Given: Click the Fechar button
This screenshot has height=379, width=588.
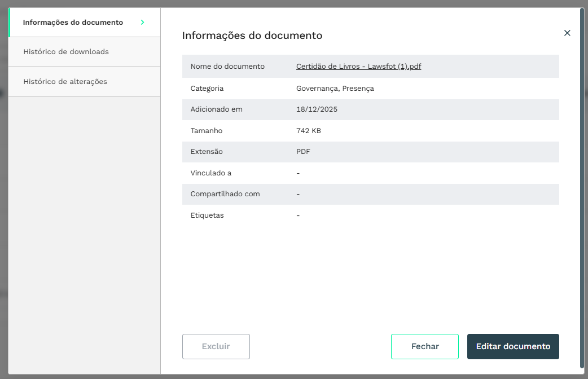Looking at the screenshot, I should pos(424,346).
